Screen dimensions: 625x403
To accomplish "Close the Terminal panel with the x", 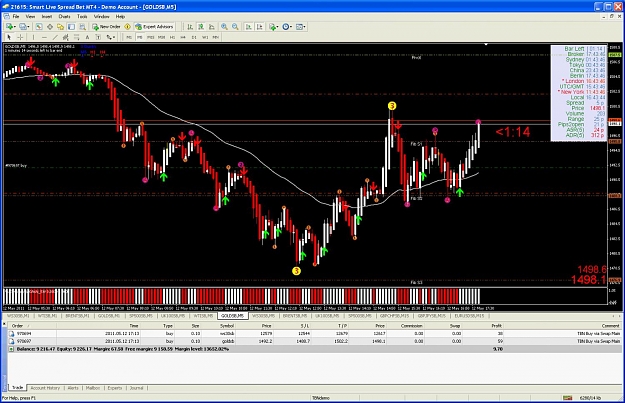I will click(x=4, y=324).
